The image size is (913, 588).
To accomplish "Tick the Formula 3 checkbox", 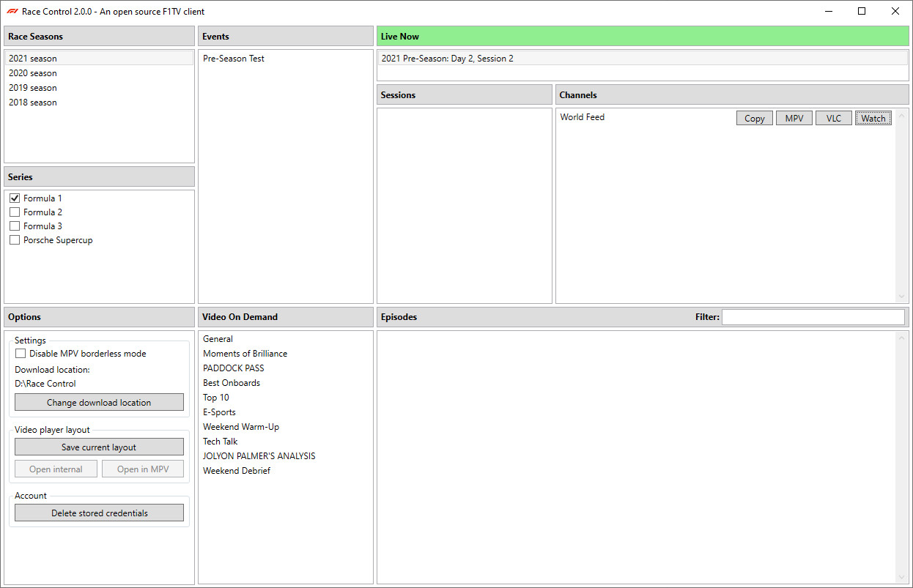I will click(15, 226).
